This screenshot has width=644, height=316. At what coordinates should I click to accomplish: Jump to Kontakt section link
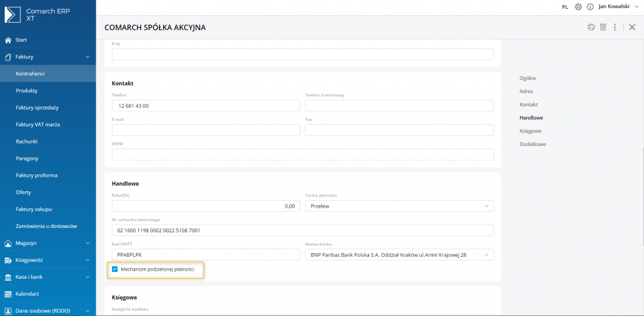pyautogui.click(x=528, y=104)
